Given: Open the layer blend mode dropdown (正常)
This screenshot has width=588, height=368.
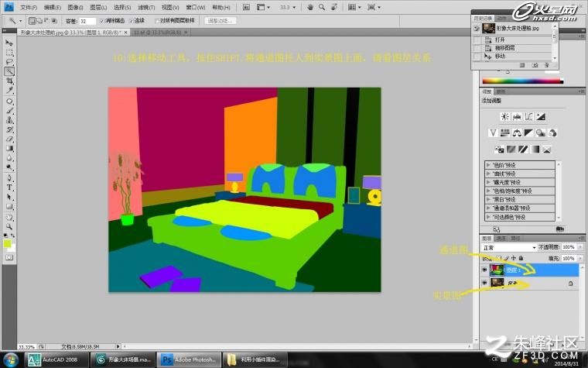Looking at the screenshot, I should click(x=509, y=248).
